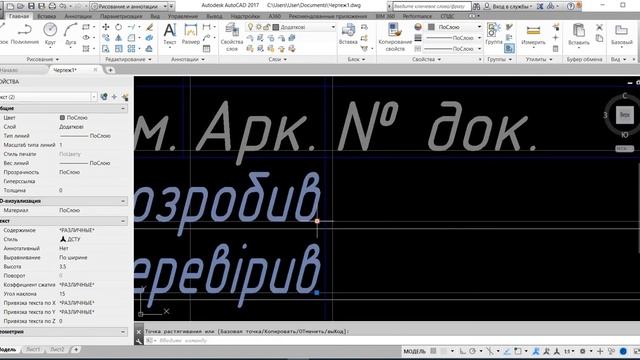The image size is (640, 360).
Task: Click the Mirror tool icon
Action: [118, 38]
